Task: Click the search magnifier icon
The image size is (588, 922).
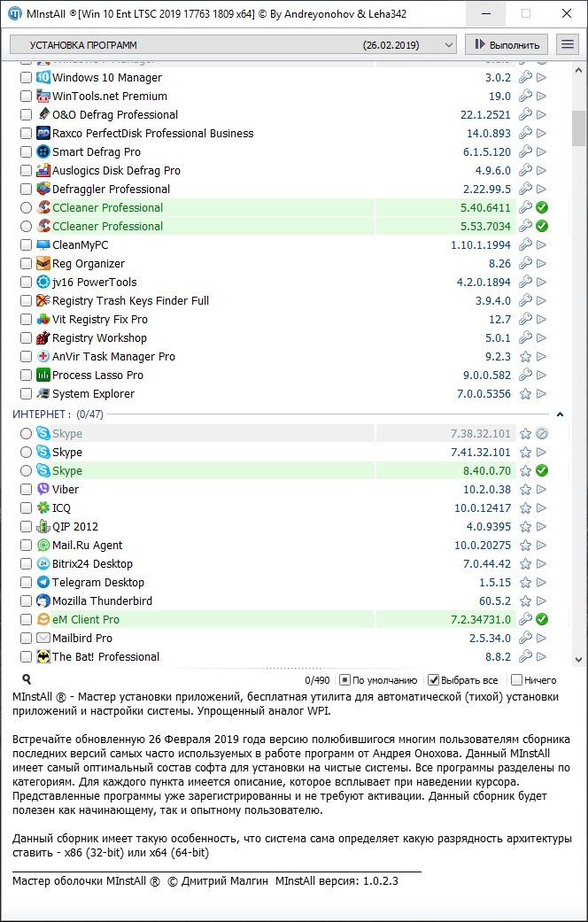Action: pos(27,680)
